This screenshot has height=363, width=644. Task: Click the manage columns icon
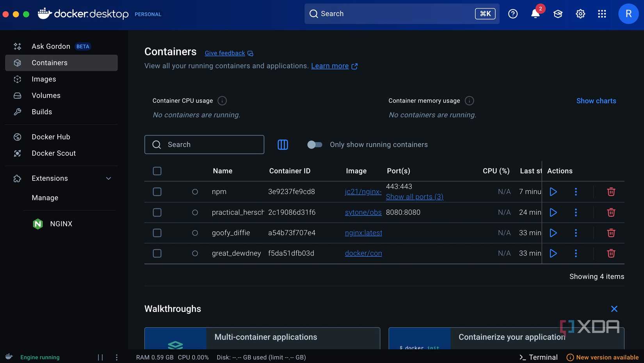point(283,145)
